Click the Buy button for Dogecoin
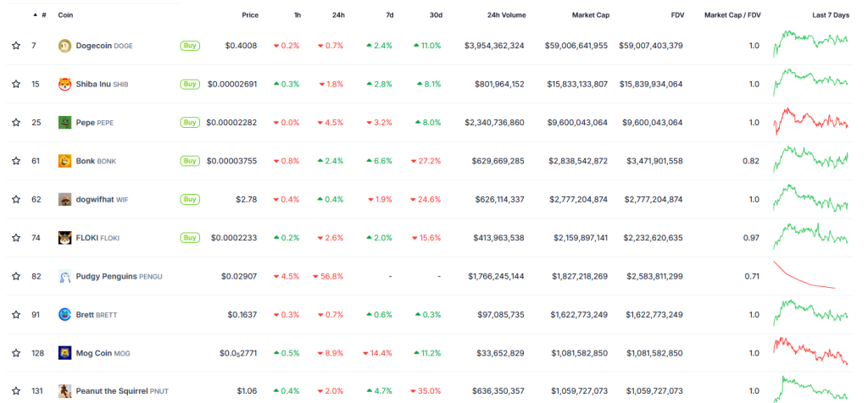This screenshot has width=868, height=403. [190, 46]
